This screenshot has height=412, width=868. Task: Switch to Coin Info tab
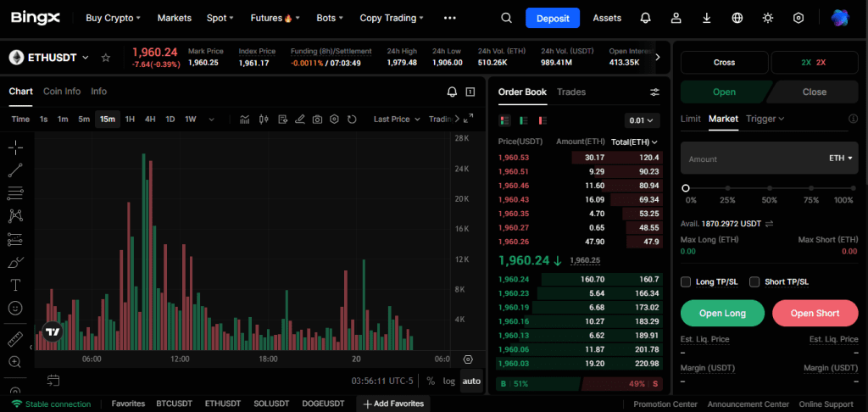(x=62, y=92)
